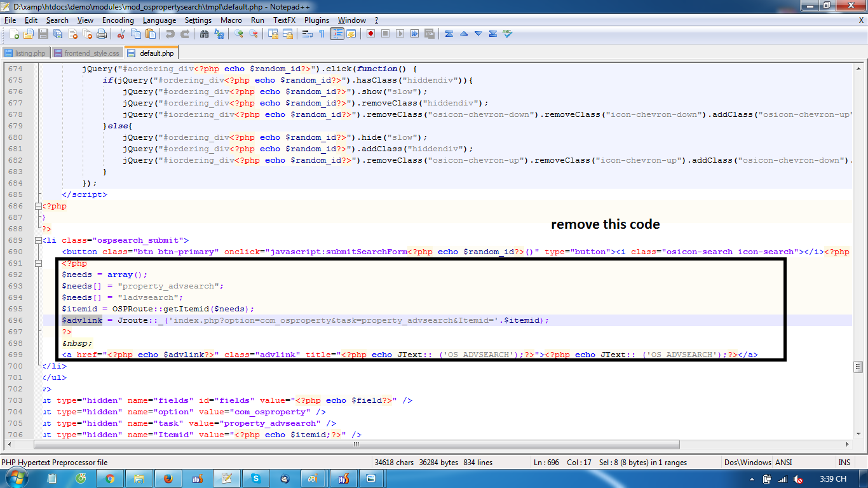
Task: Open Find with the binoculars icon
Action: [205, 34]
